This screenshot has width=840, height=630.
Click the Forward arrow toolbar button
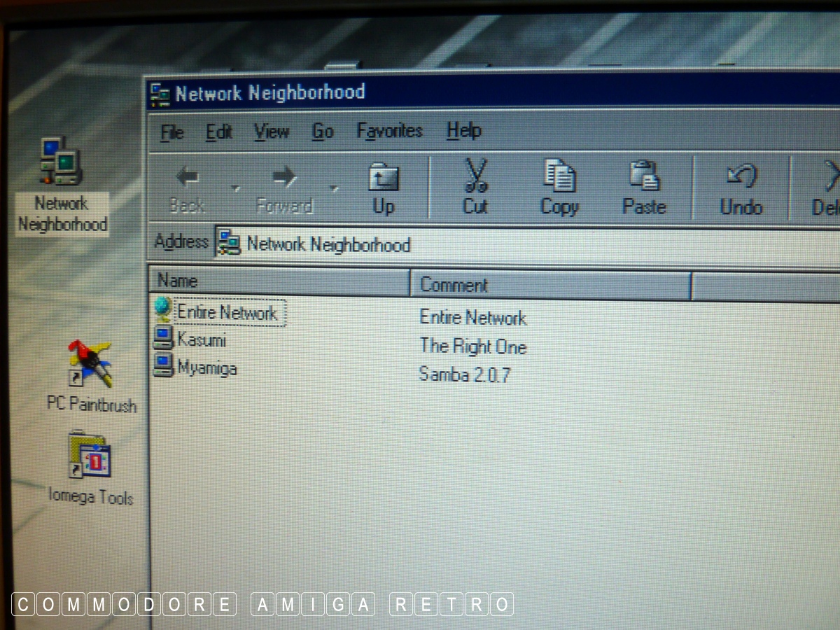click(284, 188)
